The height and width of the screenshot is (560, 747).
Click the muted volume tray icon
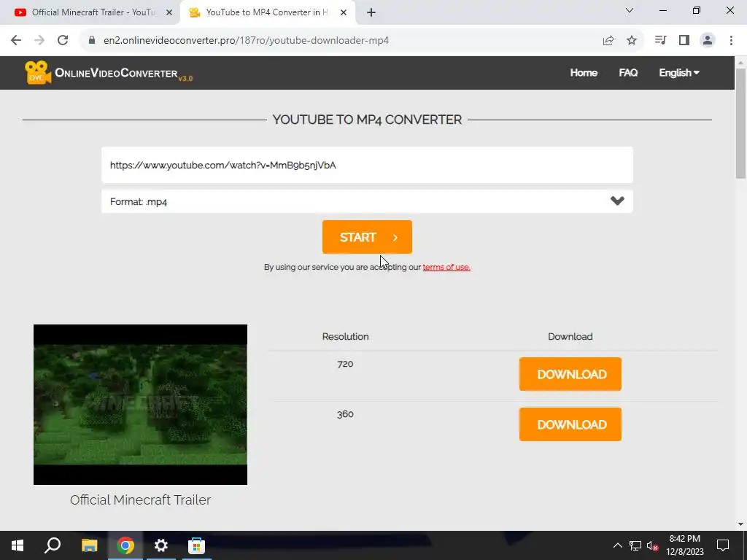(653, 545)
